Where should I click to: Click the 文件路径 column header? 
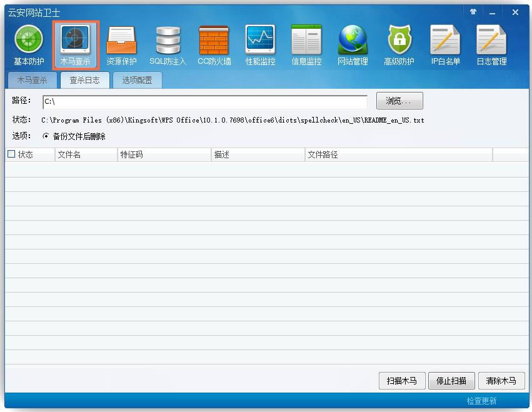[x=399, y=155]
